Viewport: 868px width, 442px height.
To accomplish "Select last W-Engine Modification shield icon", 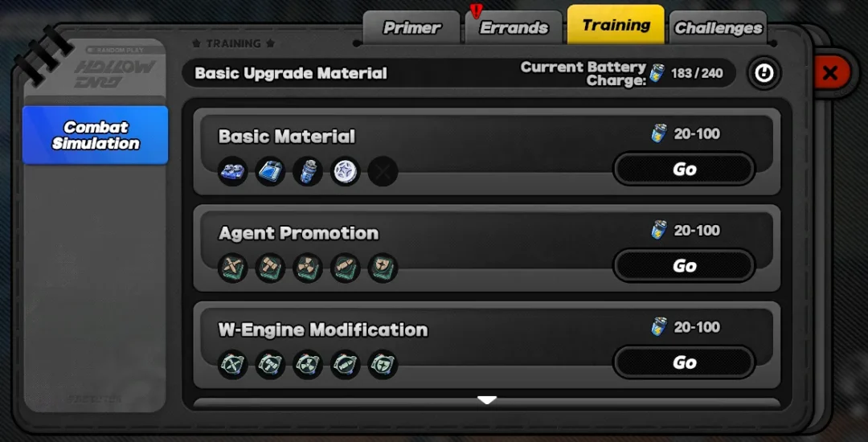I will 383,365.
